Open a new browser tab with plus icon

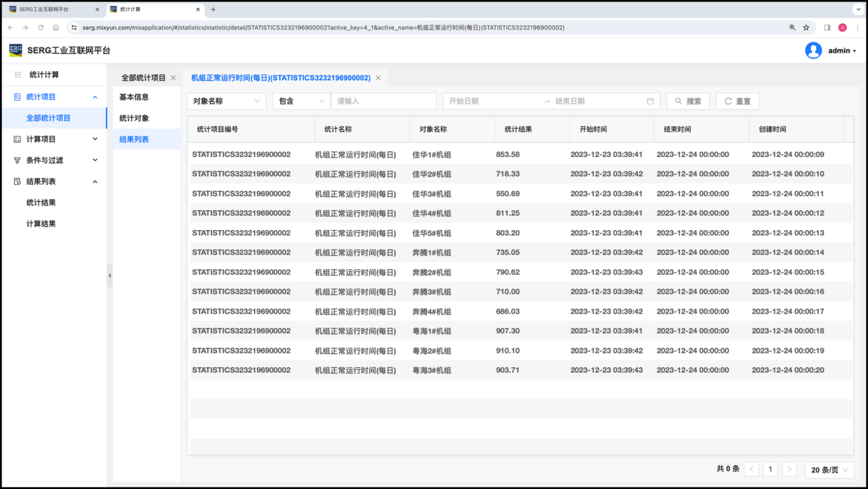tap(214, 10)
